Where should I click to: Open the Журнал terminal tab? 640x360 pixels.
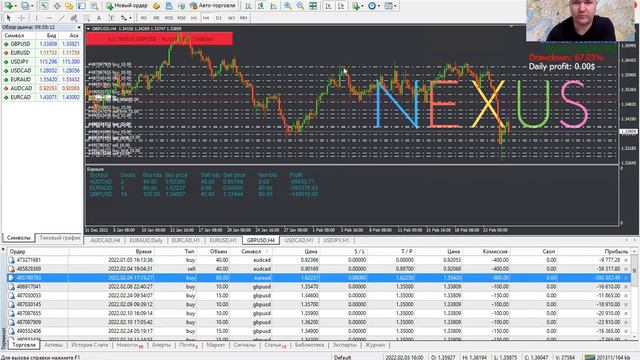click(x=375, y=345)
